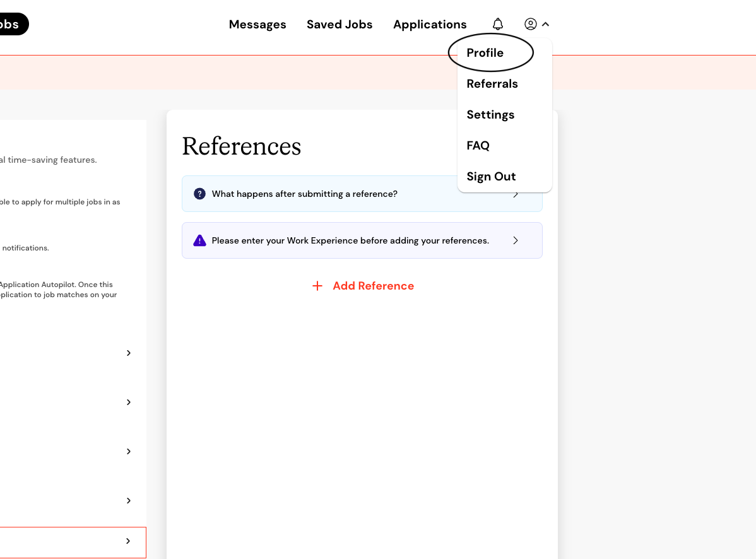
Task: Open Work Experience warning chevron
Action: tap(516, 240)
